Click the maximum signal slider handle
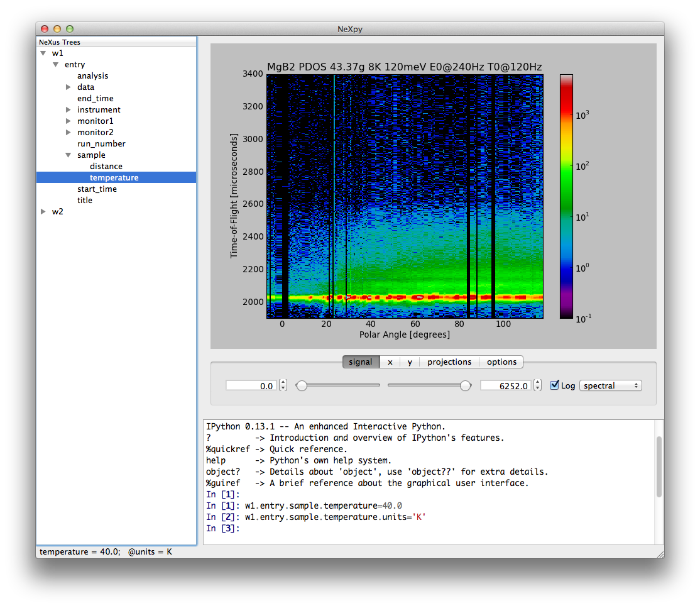700x608 pixels. tap(465, 385)
